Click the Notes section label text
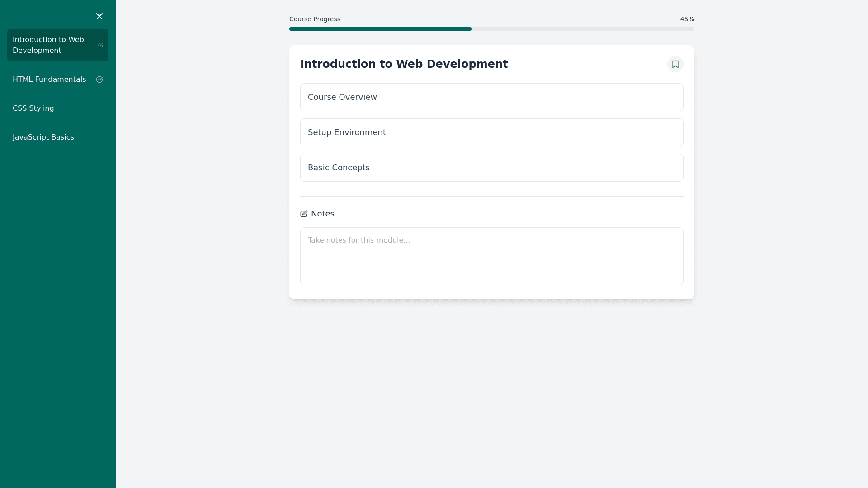The width and height of the screenshot is (868, 488). pos(322,214)
